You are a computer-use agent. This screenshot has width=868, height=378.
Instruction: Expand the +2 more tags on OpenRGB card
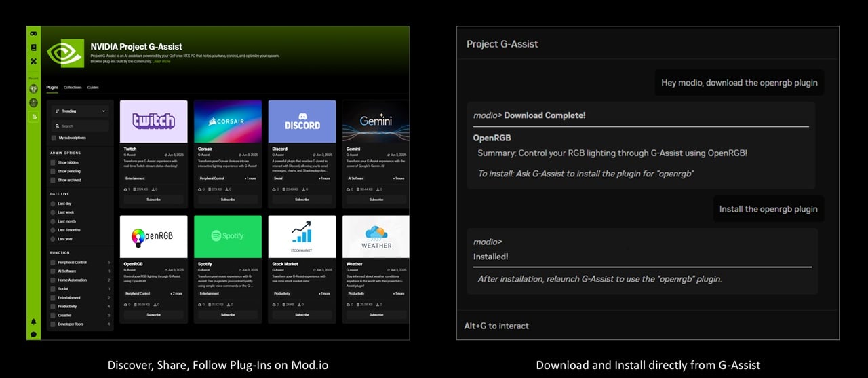(x=176, y=294)
